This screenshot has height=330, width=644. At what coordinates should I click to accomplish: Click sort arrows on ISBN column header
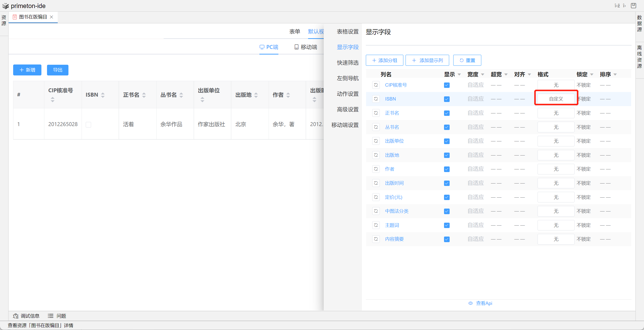(x=103, y=95)
